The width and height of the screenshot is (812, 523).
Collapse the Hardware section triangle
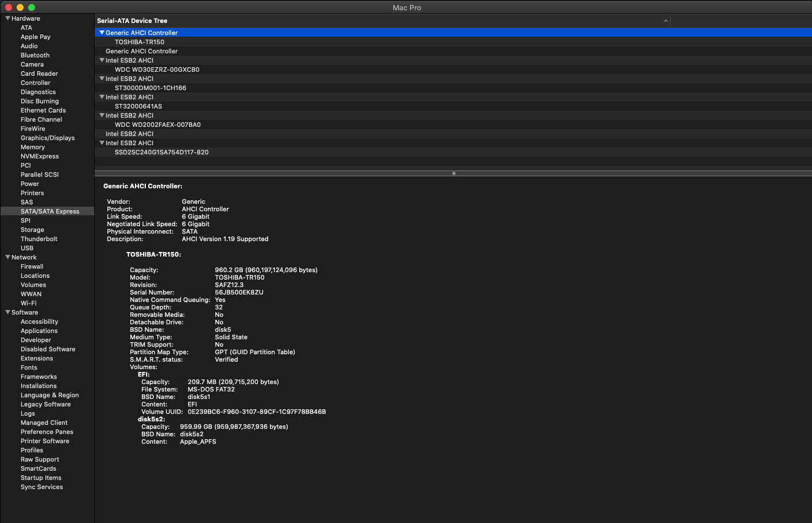click(8, 18)
